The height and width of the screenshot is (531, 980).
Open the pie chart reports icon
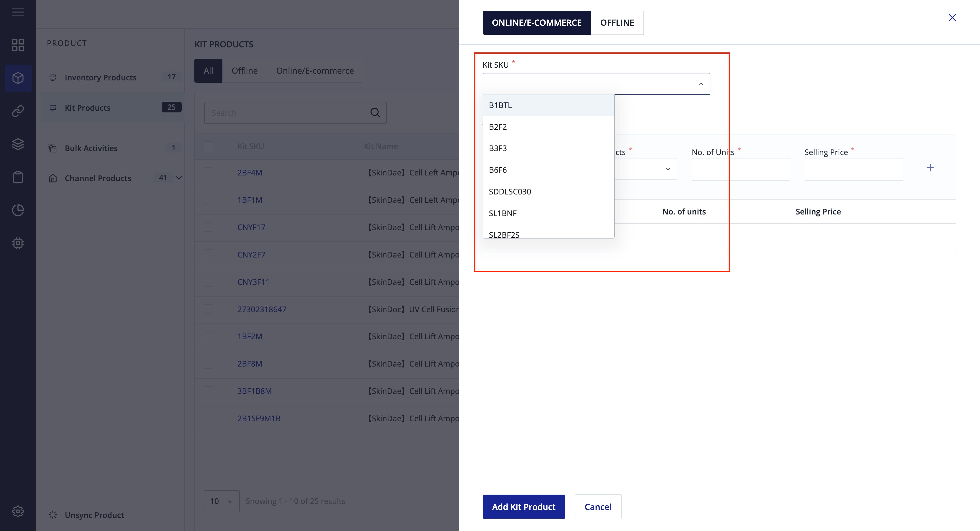point(18,210)
